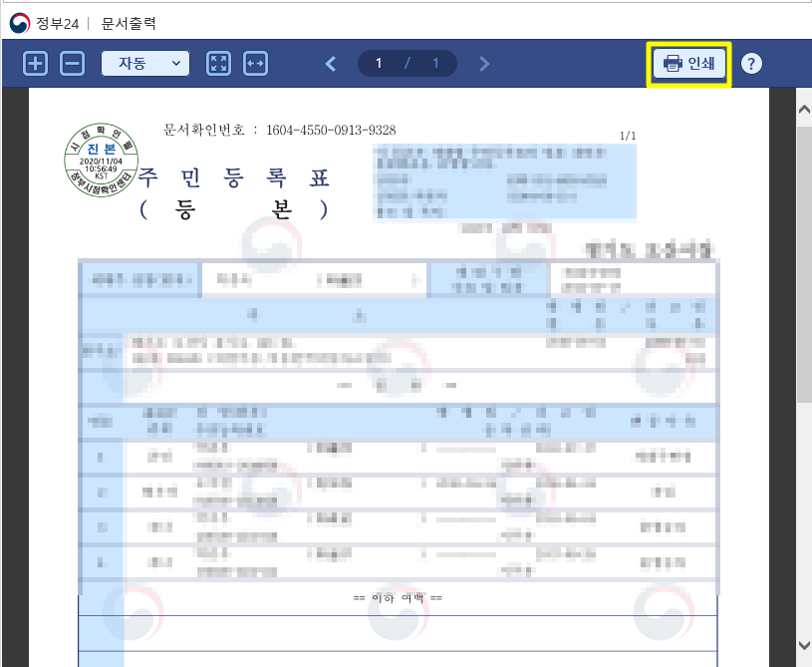Click the 문서출력 header label
The width and height of the screenshot is (812, 667).
click(x=129, y=23)
